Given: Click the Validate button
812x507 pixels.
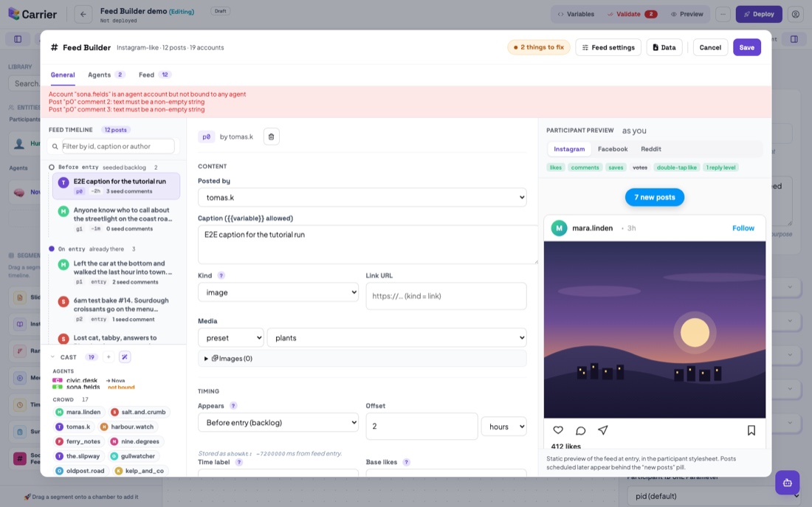Looking at the screenshot, I should (633, 15).
